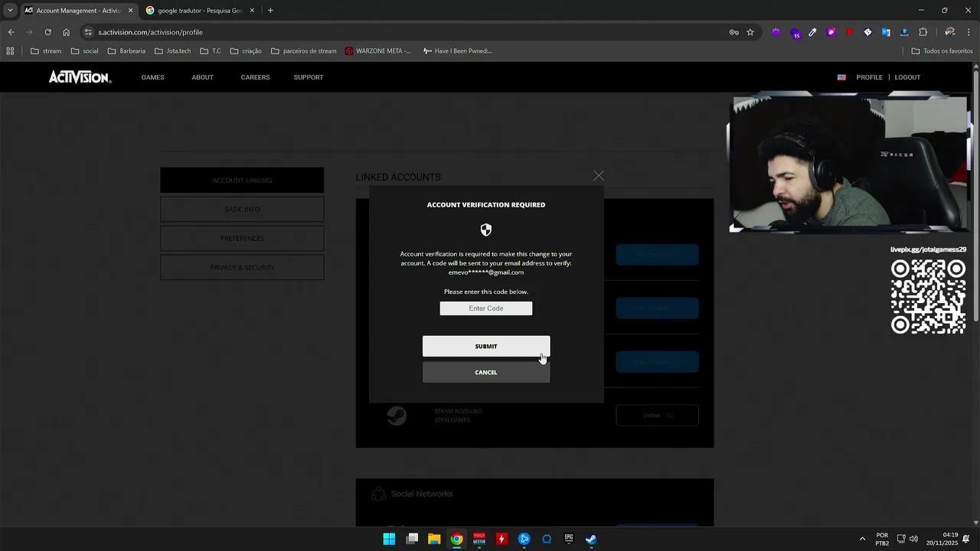Open the Windows Start menu

click(x=389, y=539)
